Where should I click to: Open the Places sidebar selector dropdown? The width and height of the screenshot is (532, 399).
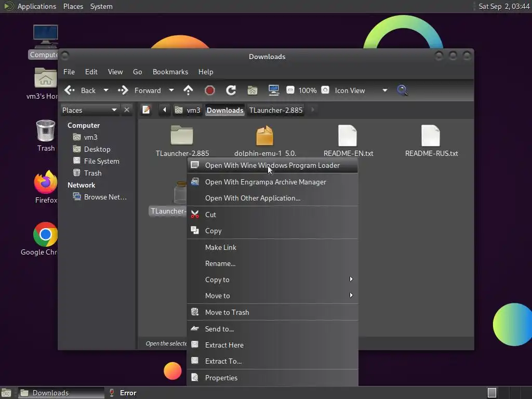click(x=90, y=110)
